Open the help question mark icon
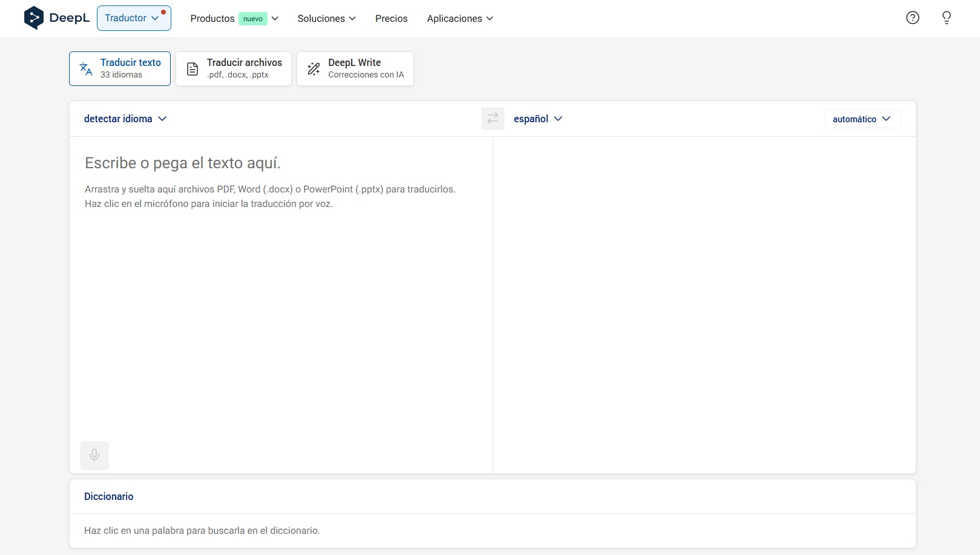The width and height of the screenshot is (980, 555). pos(912,18)
